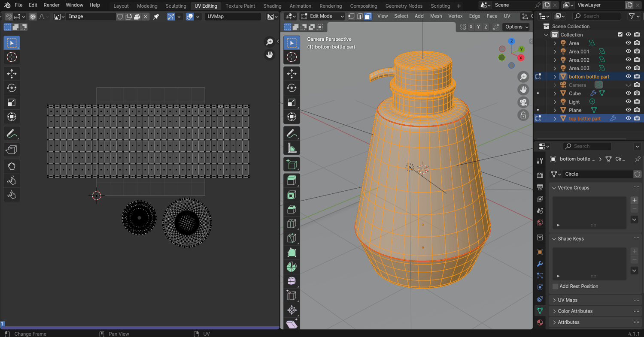Image resolution: width=644 pixels, height=337 pixels.
Task: Expand the UV Maps panel
Action: click(567, 300)
